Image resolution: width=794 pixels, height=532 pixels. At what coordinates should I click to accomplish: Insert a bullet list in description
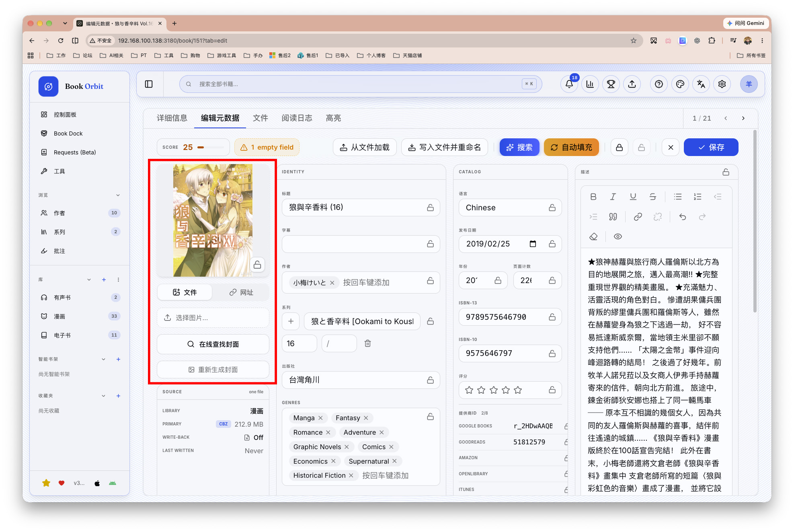tap(678, 197)
